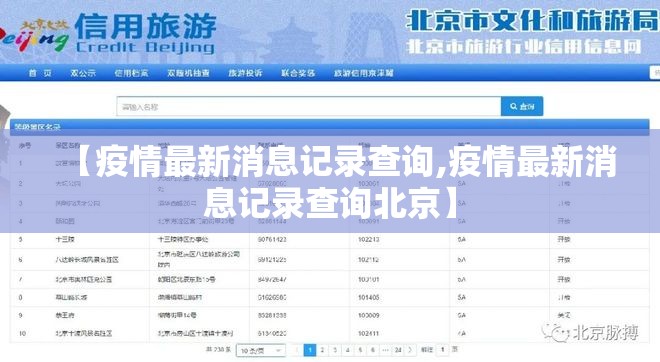Viewport: 660px width, 362px height.
Task: Open the 联合奖惩 nav item
Action: (298, 73)
